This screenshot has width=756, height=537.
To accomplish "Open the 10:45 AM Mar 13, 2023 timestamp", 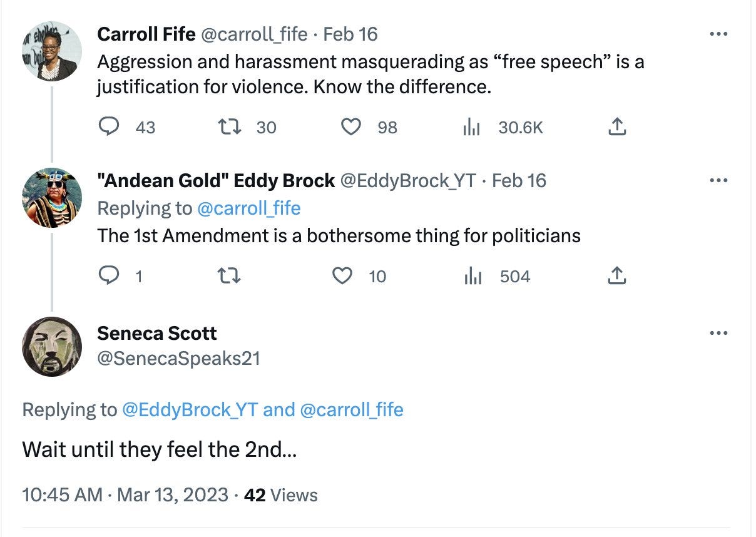I will pyautogui.click(x=125, y=495).
